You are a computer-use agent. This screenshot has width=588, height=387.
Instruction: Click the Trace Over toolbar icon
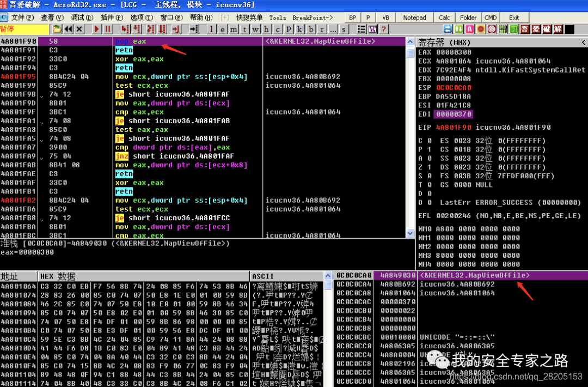[x=162, y=29]
